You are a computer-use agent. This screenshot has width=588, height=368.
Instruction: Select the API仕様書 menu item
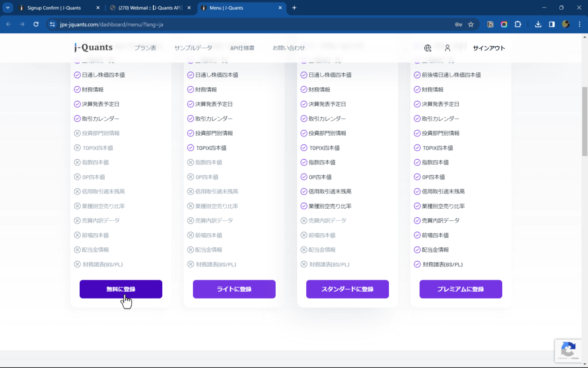click(x=242, y=48)
